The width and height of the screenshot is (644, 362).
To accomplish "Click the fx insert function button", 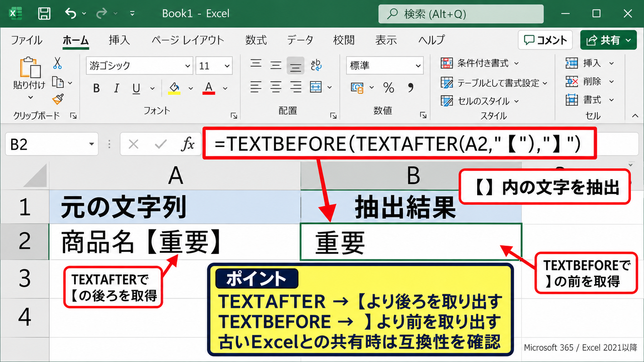I will pyautogui.click(x=188, y=144).
